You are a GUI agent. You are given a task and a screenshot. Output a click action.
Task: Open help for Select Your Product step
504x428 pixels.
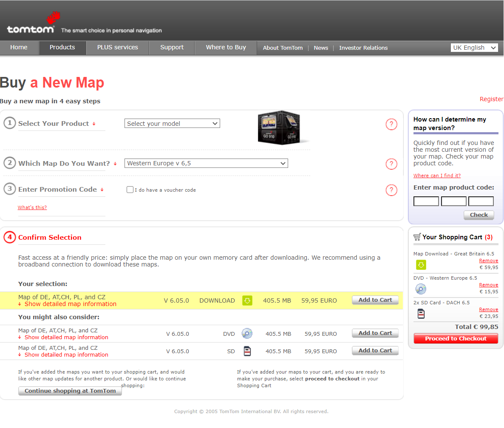[x=391, y=124]
